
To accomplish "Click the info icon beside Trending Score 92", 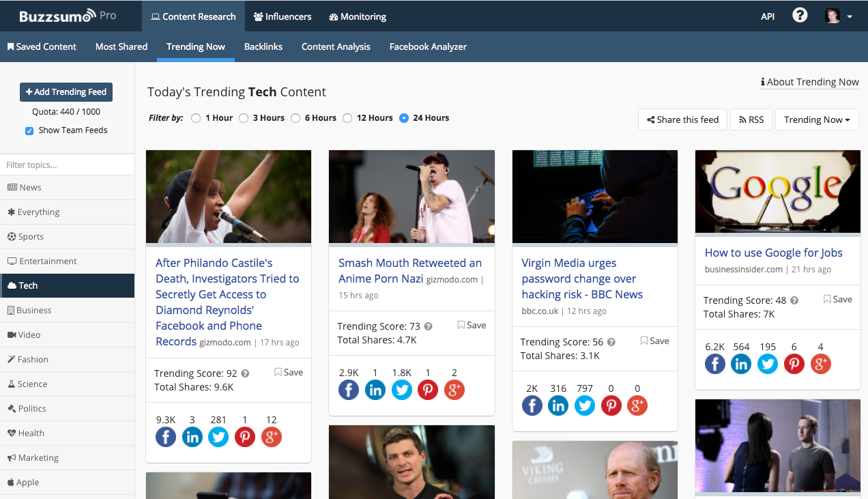I will [245, 373].
